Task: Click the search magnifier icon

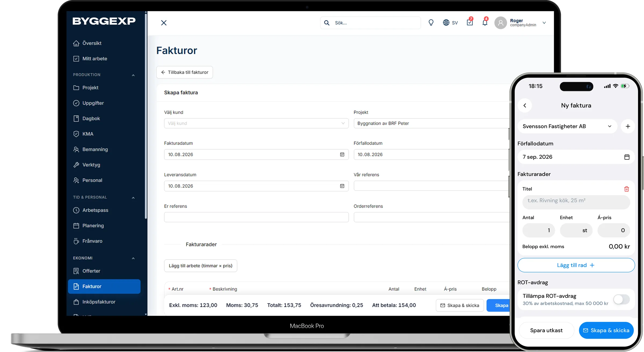Action: point(327,23)
